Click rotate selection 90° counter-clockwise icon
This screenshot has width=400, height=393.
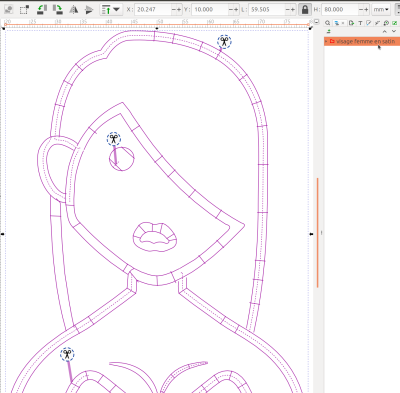click(x=41, y=9)
